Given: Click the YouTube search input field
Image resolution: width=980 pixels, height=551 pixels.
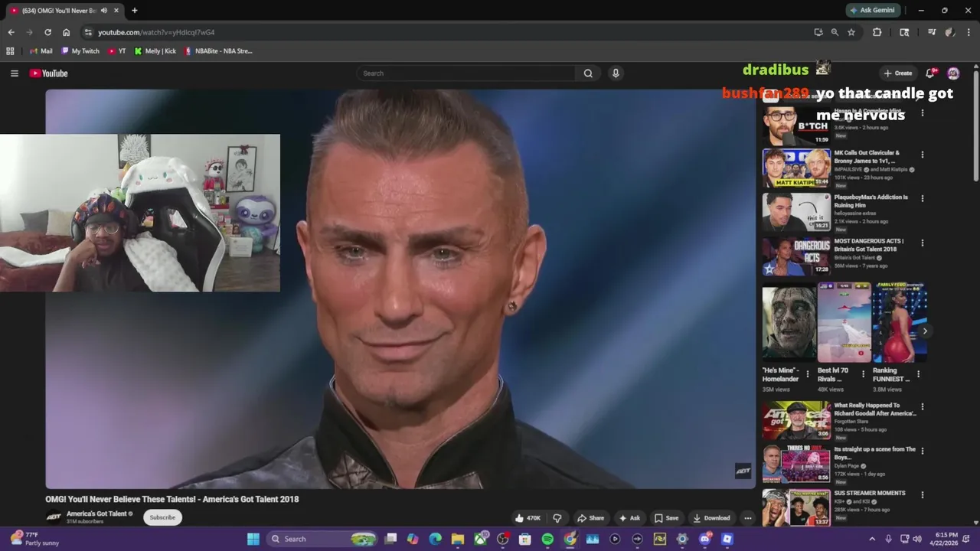Looking at the screenshot, I should [466, 73].
